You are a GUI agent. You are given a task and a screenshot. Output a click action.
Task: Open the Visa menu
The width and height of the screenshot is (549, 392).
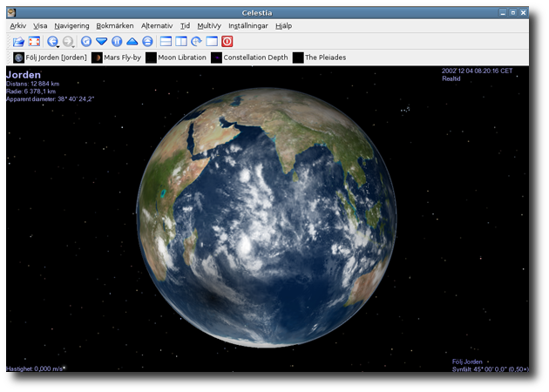coord(40,26)
